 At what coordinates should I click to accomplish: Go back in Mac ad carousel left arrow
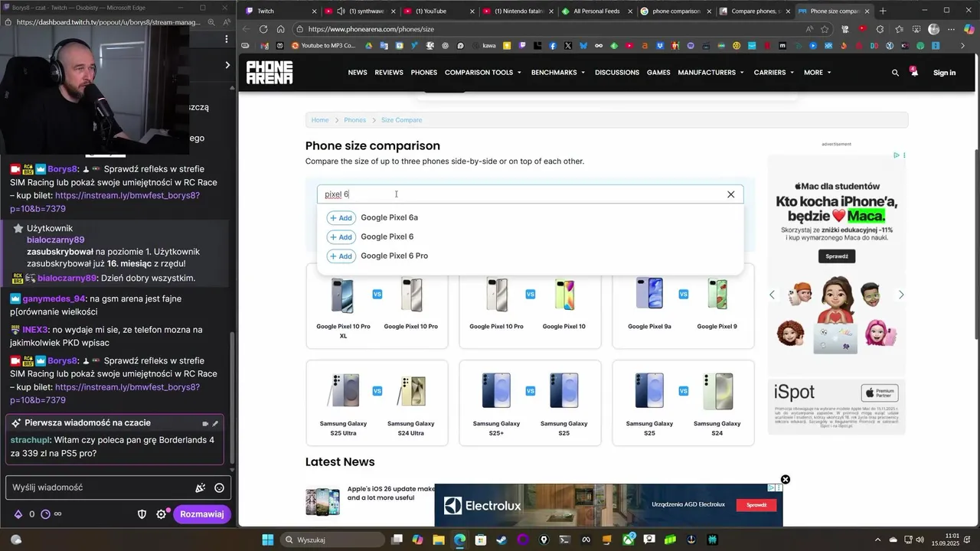coord(772,295)
